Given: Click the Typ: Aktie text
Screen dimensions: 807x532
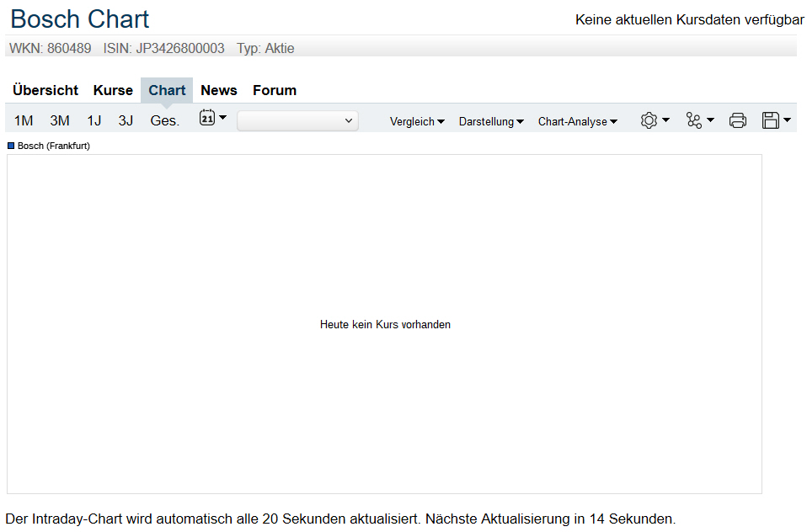Looking at the screenshot, I should 265,48.
